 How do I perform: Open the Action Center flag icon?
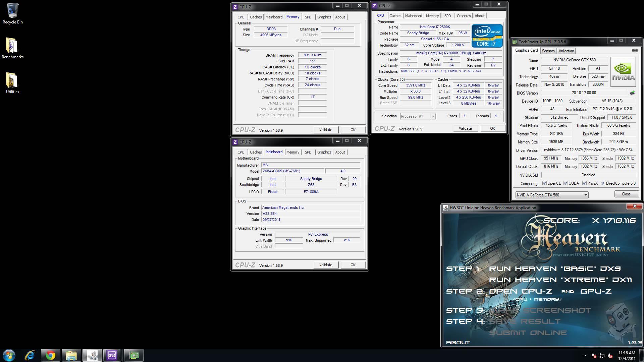click(594, 356)
